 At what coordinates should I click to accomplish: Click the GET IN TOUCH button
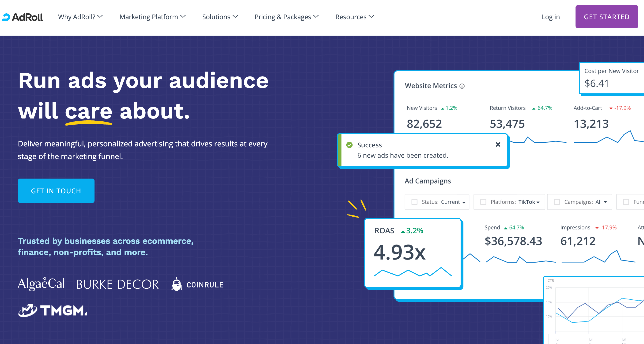click(x=56, y=191)
